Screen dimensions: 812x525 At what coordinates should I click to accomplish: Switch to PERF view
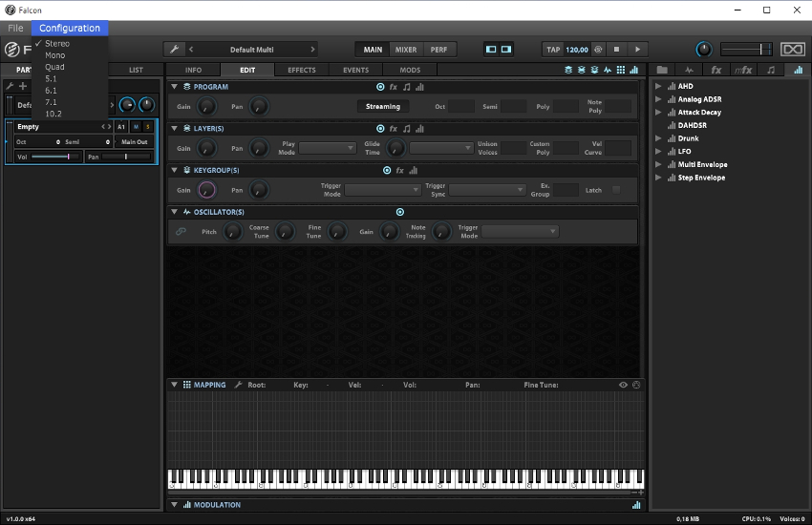(x=438, y=49)
